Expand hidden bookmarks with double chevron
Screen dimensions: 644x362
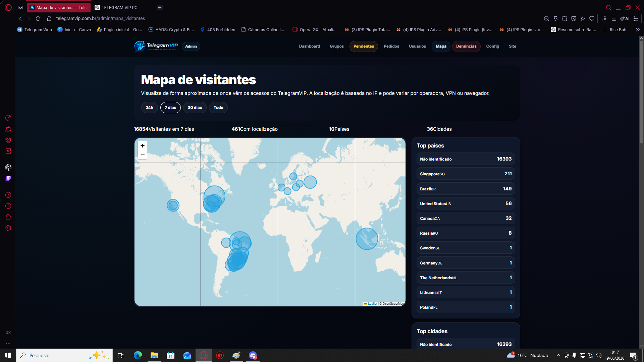pos(638,29)
